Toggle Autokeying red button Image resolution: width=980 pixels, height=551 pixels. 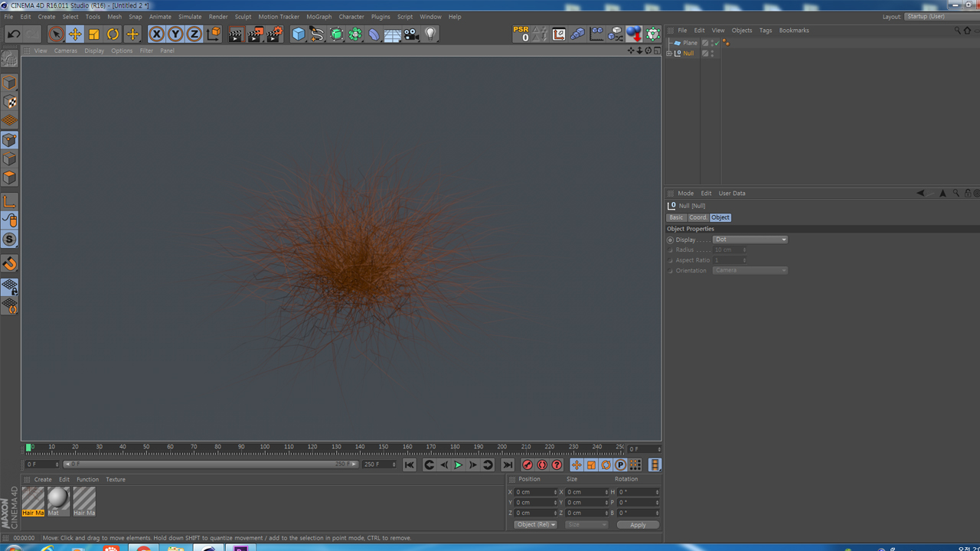[x=542, y=465]
